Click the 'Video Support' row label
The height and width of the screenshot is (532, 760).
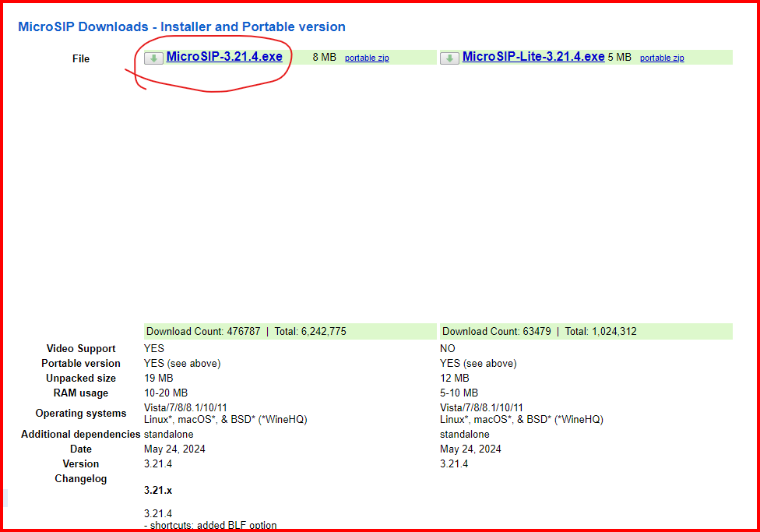[x=81, y=348]
